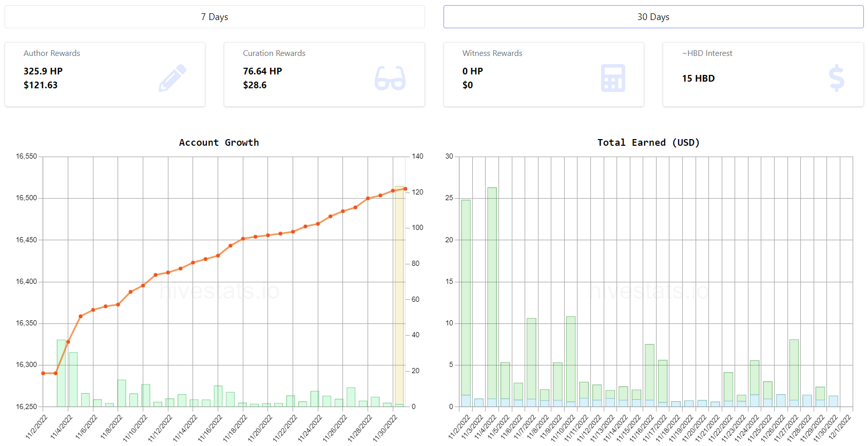The height and width of the screenshot is (446, 868).
Task: Select the ~HBD Interest label
Action: pyautogui.click(x=707, y=53)
